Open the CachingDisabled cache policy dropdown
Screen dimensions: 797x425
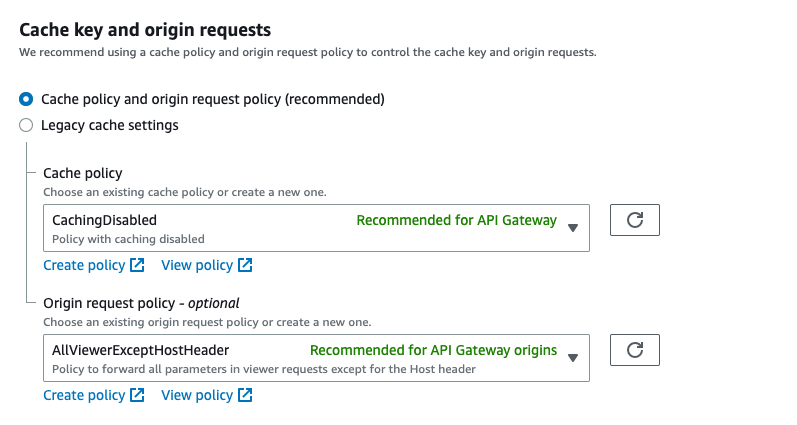click(x=200, y=227)
